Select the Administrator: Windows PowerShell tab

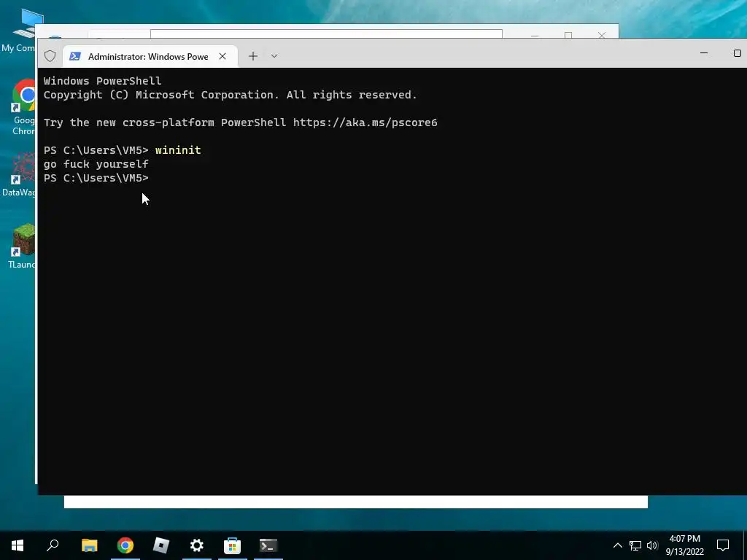(x=150, y=57)
